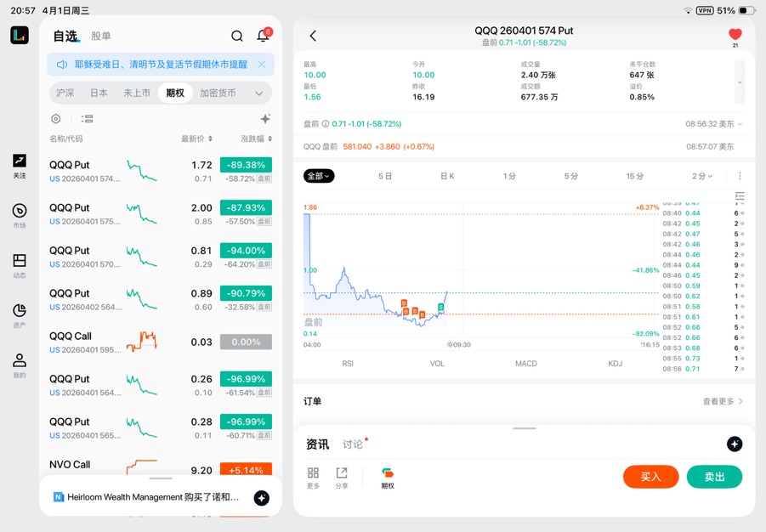Tap the first orange B buy marker
The width and height of the screenshot is (766, 532).
[x=404, y=303]
